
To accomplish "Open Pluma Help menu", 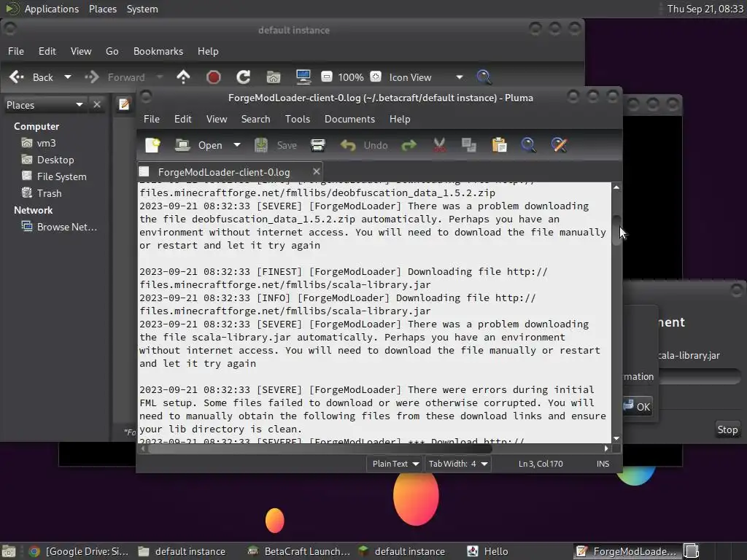I will point(400,119).
